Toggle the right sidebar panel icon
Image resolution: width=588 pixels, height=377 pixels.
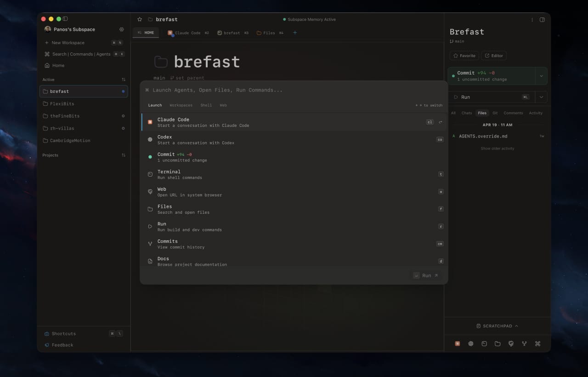542,19
